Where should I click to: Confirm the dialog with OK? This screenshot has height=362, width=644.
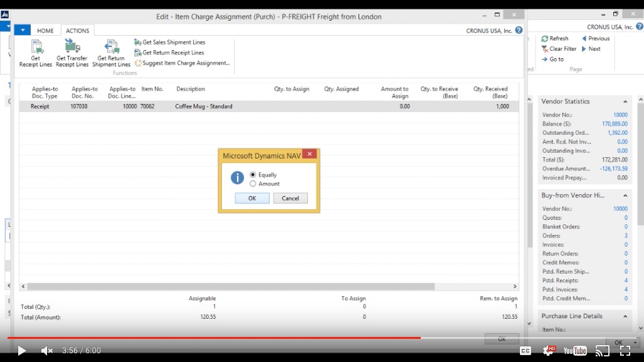(252, 199)
